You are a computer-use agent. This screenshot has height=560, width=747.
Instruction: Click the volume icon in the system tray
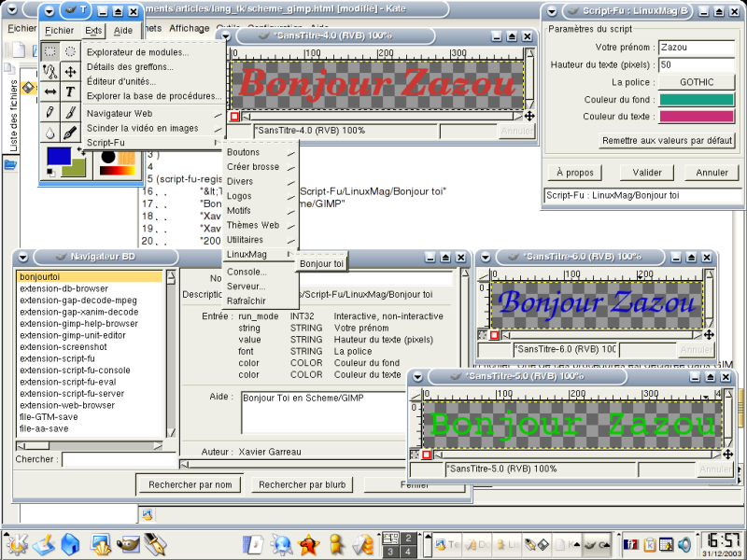684,545
